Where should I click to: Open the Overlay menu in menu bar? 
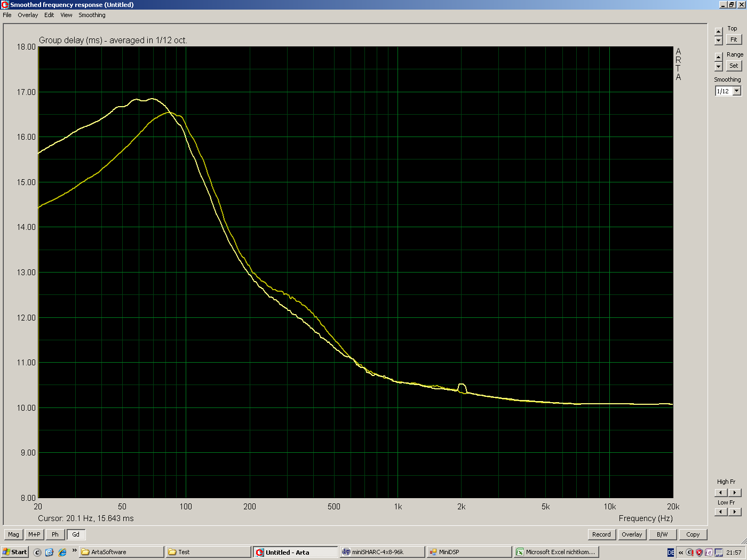pyautogui.click(x=28, y=15)
